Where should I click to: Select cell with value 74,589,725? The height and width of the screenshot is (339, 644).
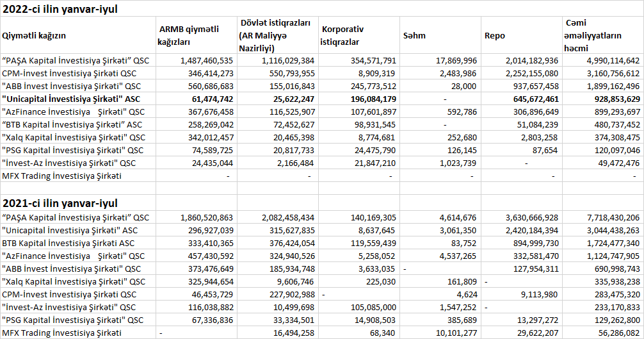click(x=197, y=150)
